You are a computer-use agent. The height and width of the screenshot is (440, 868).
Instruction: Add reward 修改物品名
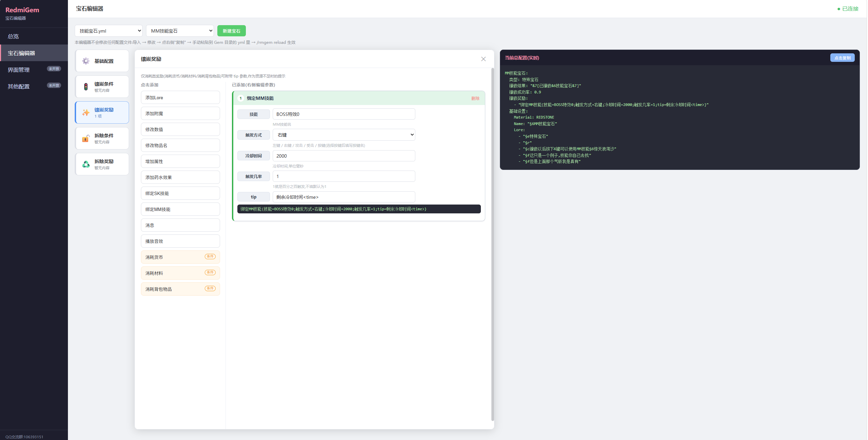(180, 145)
